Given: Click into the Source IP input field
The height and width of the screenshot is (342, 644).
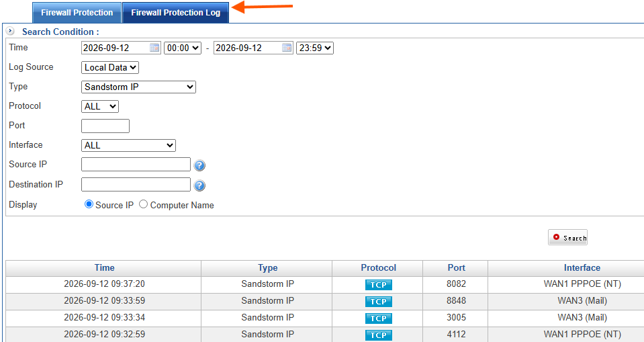Looking at the screenshot, I should (136, 165).
